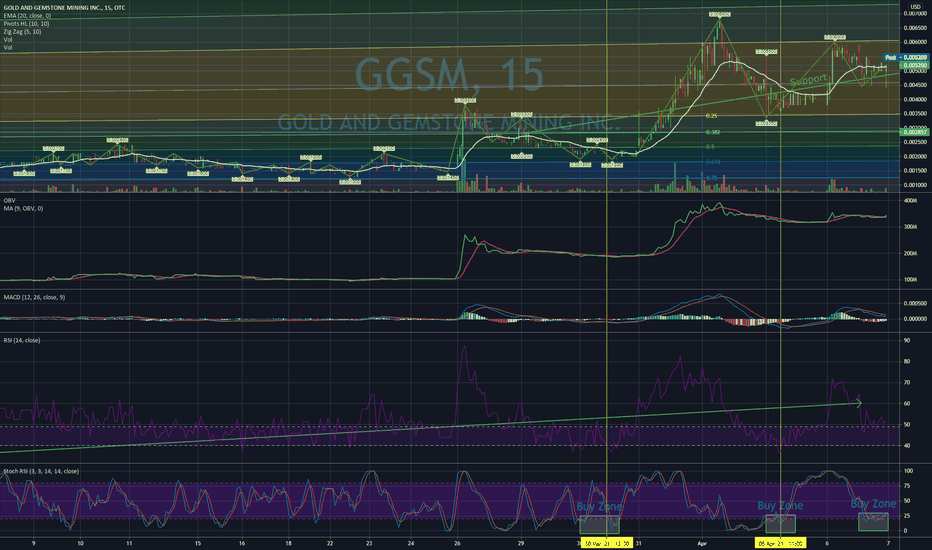
Task: Click the OBV pane legend label
Action: point(10,201)
